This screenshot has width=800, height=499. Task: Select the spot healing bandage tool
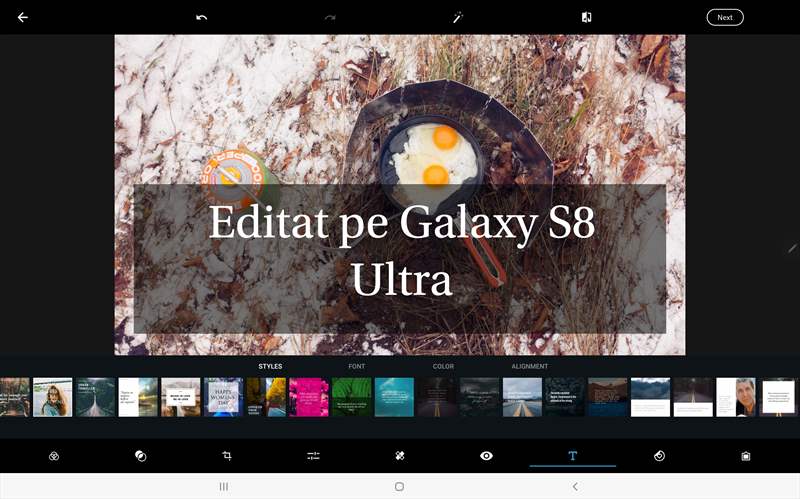[400, 456]
